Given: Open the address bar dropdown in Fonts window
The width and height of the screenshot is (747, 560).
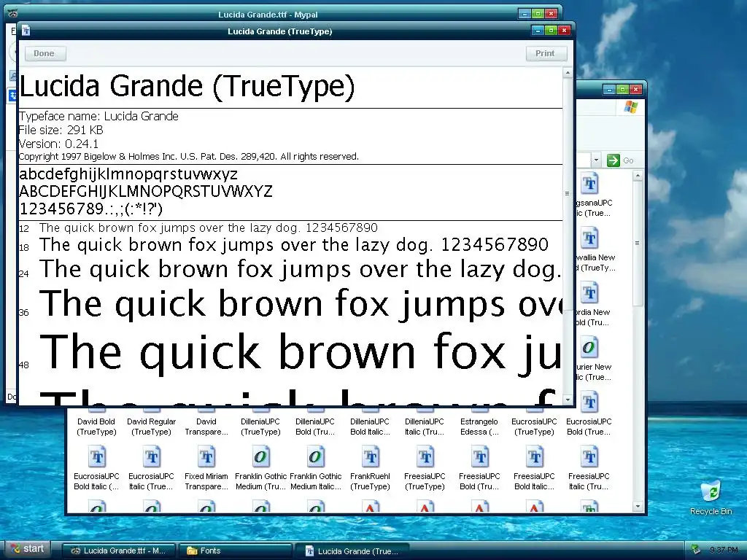Looking at the screenshot, I should 596,160.
